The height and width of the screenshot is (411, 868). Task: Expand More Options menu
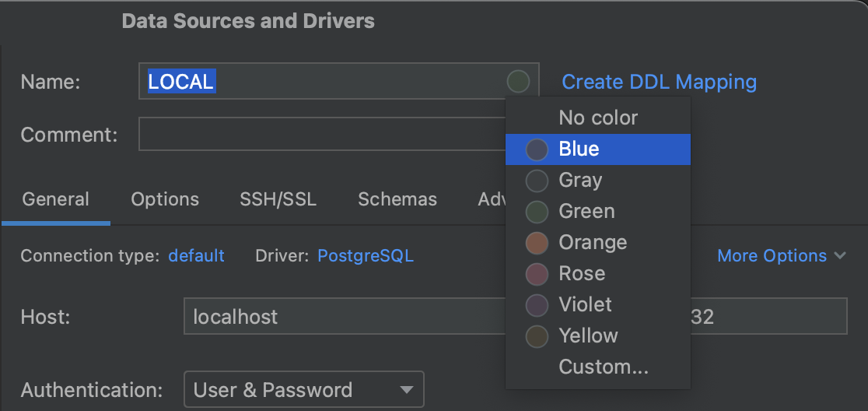(x=781, y=256)
